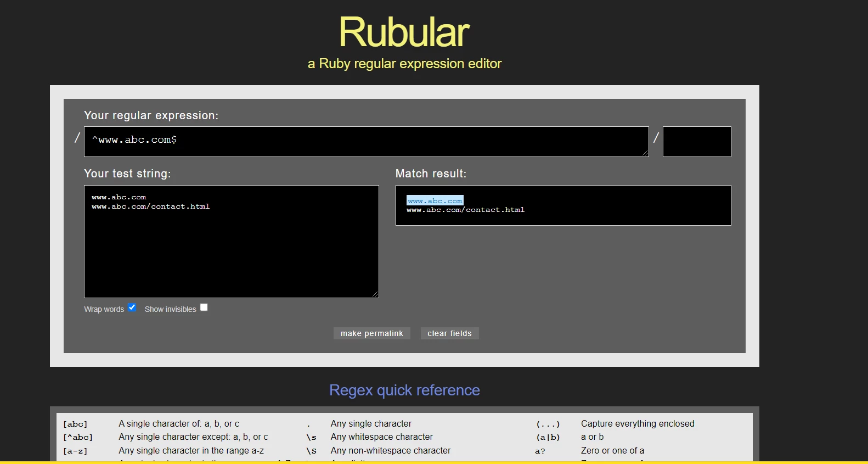Click 'Any non-whitespace character' reference text

pos(391,451)
